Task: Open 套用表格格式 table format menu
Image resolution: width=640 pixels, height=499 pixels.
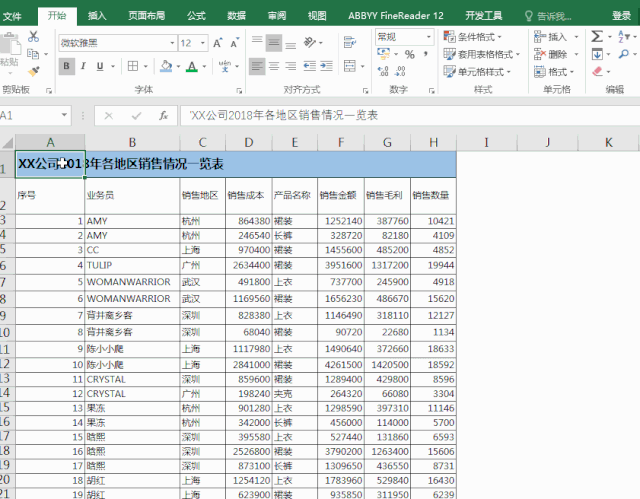Action: [x=482, y=54]
